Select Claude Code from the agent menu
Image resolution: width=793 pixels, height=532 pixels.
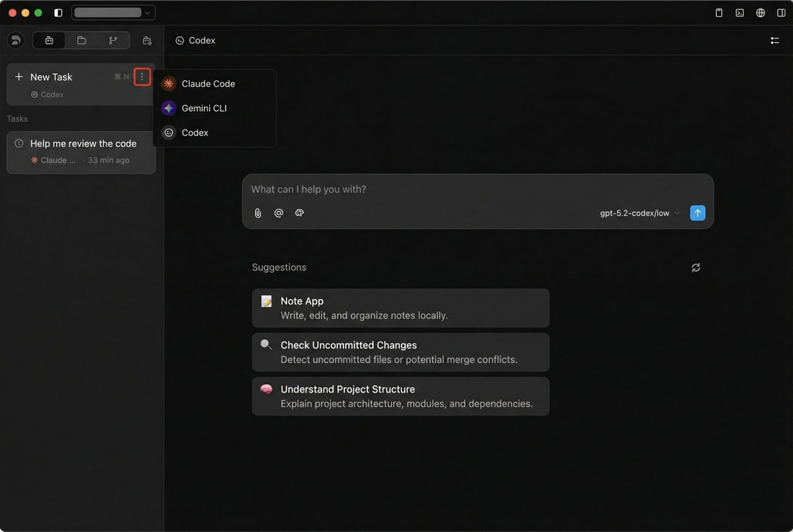click(208, 84)
